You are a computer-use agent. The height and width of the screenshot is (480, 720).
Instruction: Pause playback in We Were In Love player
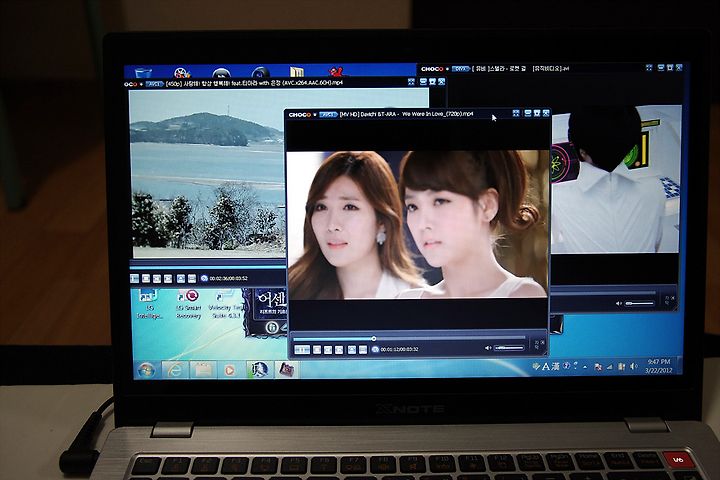[302, 350]
